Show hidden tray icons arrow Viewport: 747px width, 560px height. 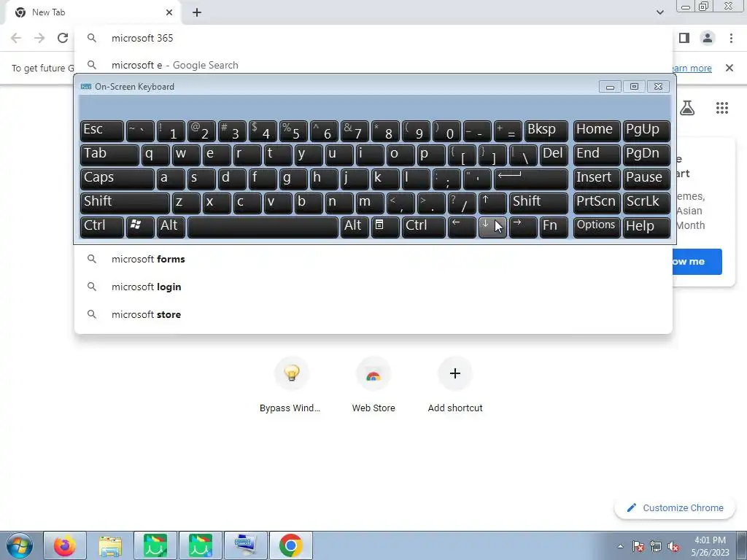(620, 546)
